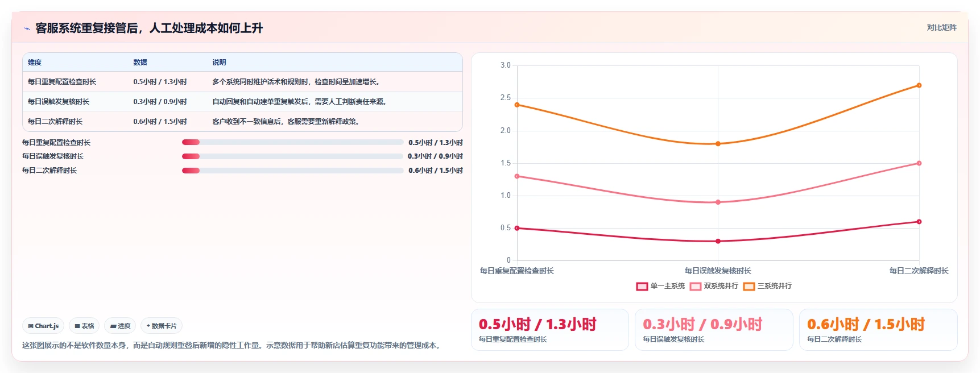Click the 每日重复配置检查时长 progress bar
This screenshot has height=373, width=980.
pyautogui.click(x=292, y=142)
